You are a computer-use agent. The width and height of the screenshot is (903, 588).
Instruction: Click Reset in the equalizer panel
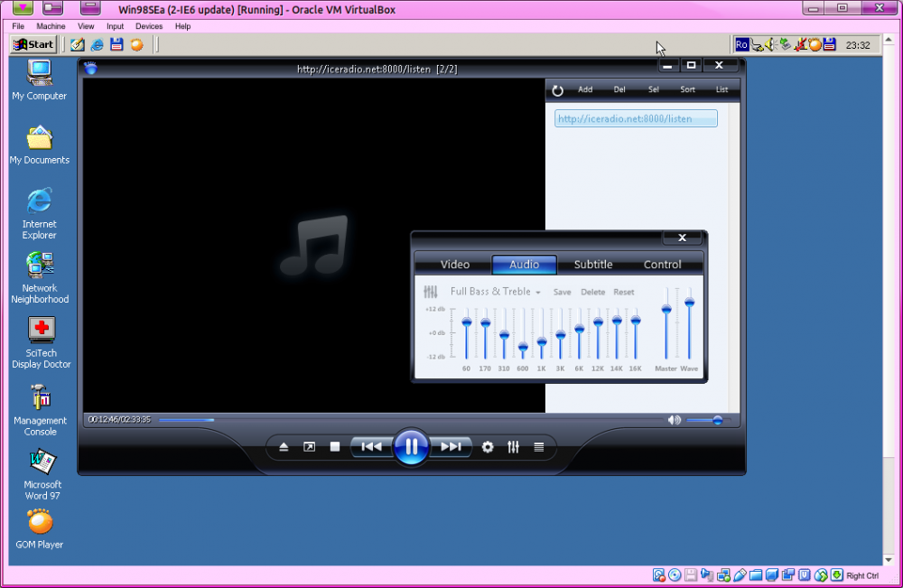(x=624, y=293)
